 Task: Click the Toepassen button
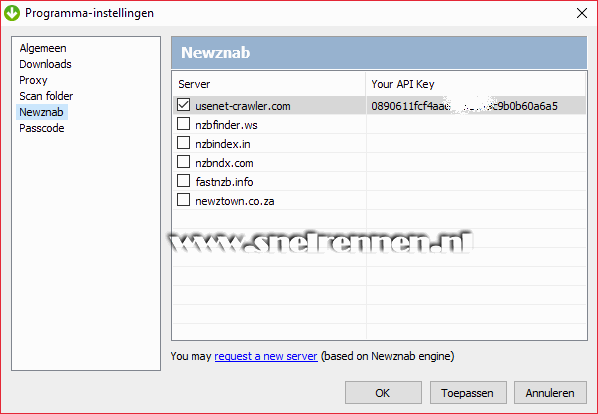[x=468, y=393]
